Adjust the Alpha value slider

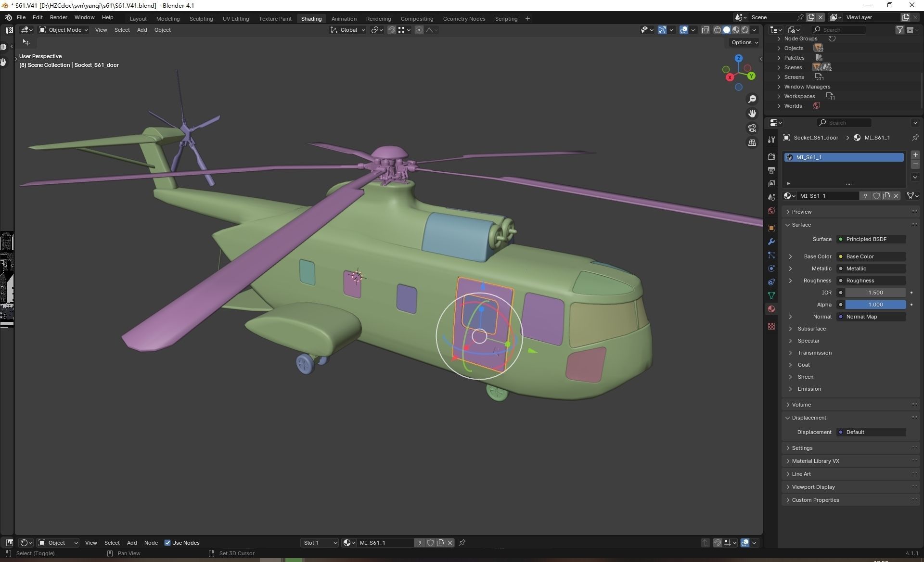(x=875, y=305)
